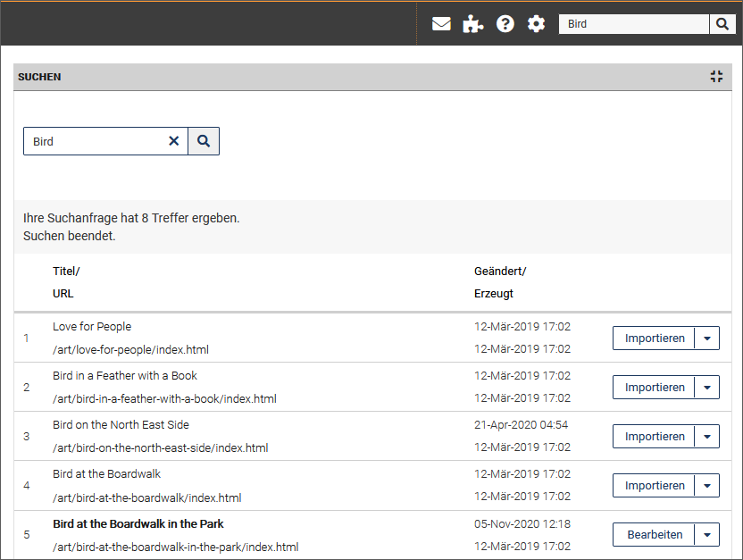This screenshot has height=560, width=743.
Task: Open the puzzle piece plugins icon
Action: pyautogui.click(x=473, y=24)
